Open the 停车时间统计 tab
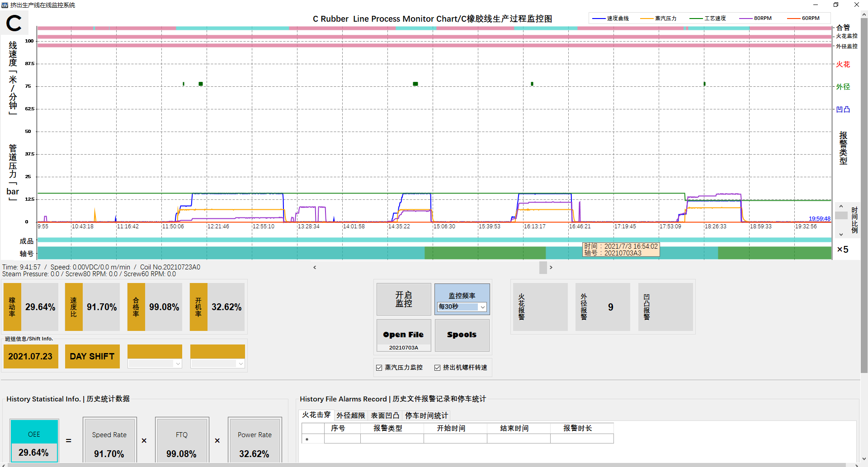Image resolution: width=868 pixels, height=467 pixels. point(426,415)
